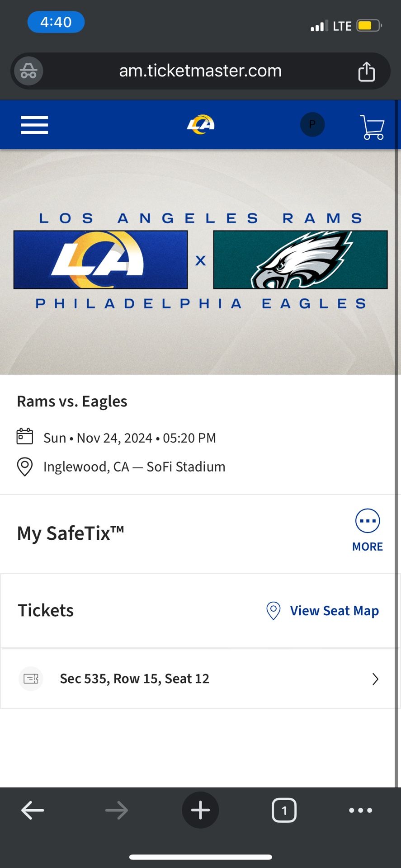Open a new browser tab

tap(200, 810)
